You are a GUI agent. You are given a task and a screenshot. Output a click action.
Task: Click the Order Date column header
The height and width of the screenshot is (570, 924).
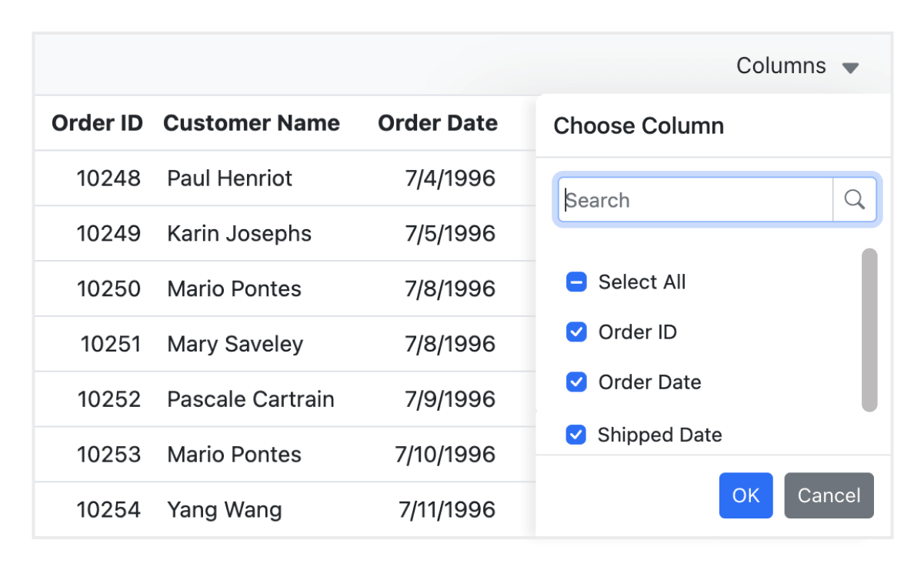(437, 123)
